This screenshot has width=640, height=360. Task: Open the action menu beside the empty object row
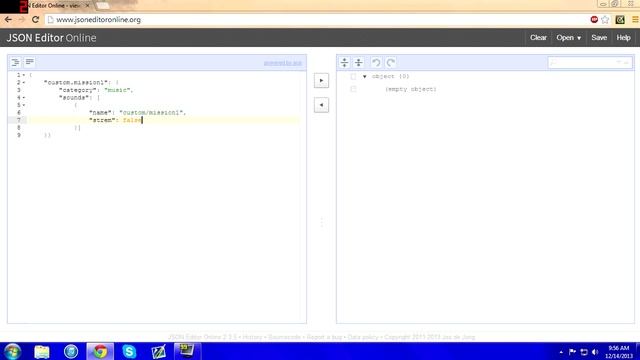(353, 89)
